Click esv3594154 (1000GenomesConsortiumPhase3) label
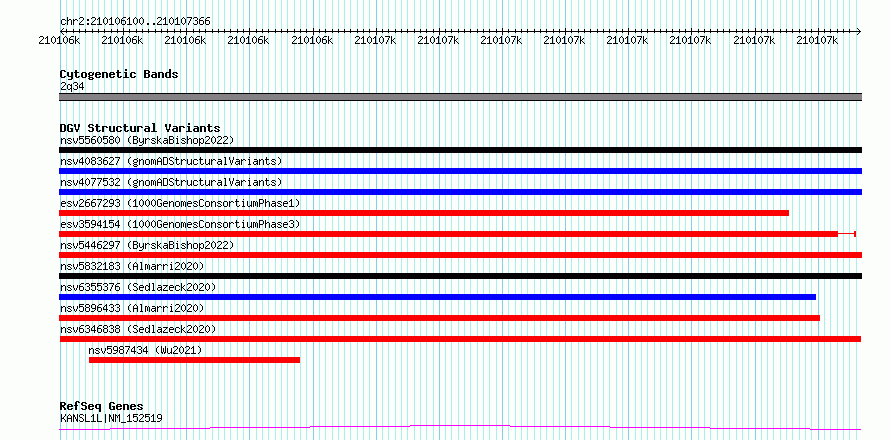Screen dimensions: 890x440 [180, 224]
